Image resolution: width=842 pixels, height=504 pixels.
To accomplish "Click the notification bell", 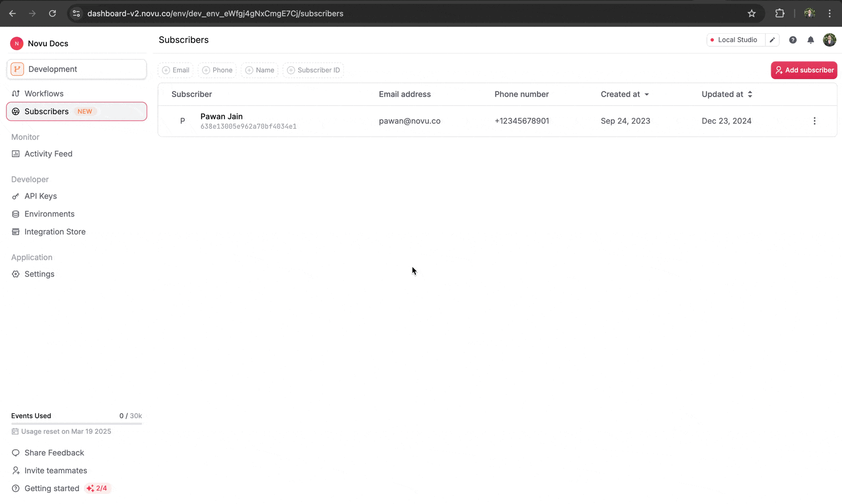I will tap(810, 40).
